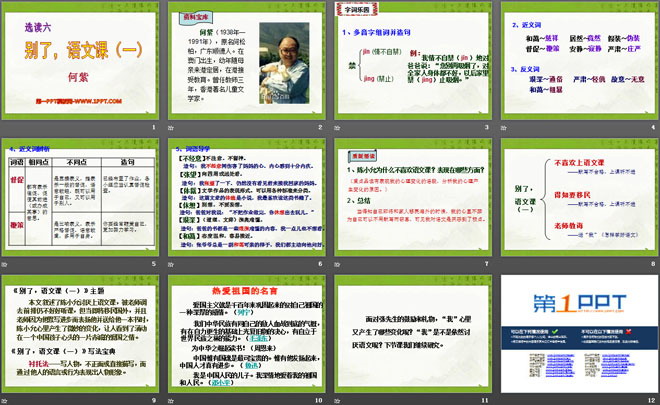Click the animation star under slide 3
The image size is (660, 405).
pos(337,128)
